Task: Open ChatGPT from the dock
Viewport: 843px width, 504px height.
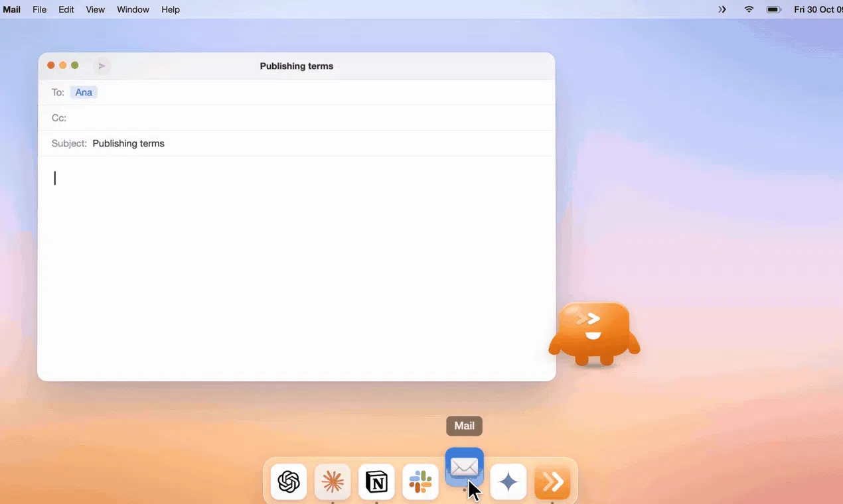Action: [289, 481]
